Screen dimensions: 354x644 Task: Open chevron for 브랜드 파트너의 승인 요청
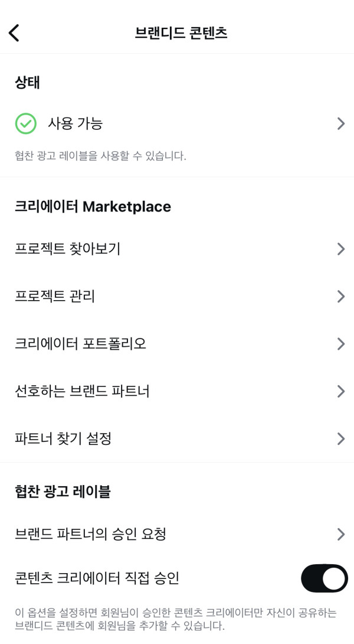(340, 534)
